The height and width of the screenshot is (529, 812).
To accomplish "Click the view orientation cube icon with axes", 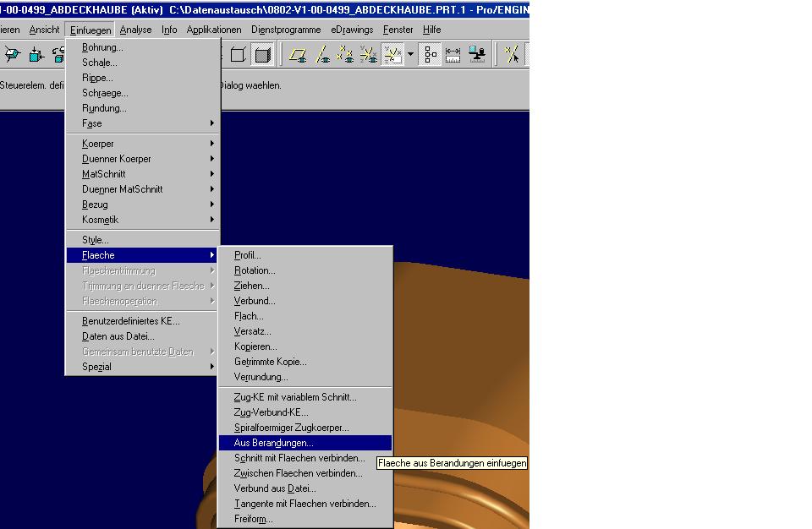I will coord(13,54).
